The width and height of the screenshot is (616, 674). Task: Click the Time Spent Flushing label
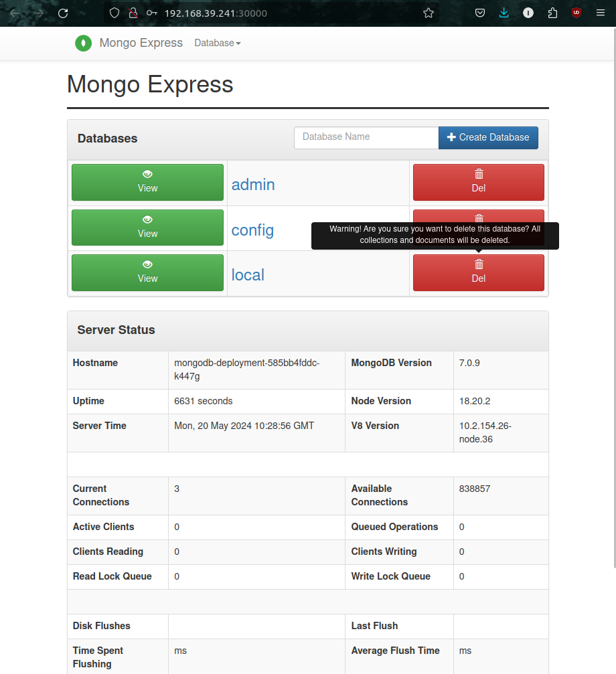click(x=98, y=657)
